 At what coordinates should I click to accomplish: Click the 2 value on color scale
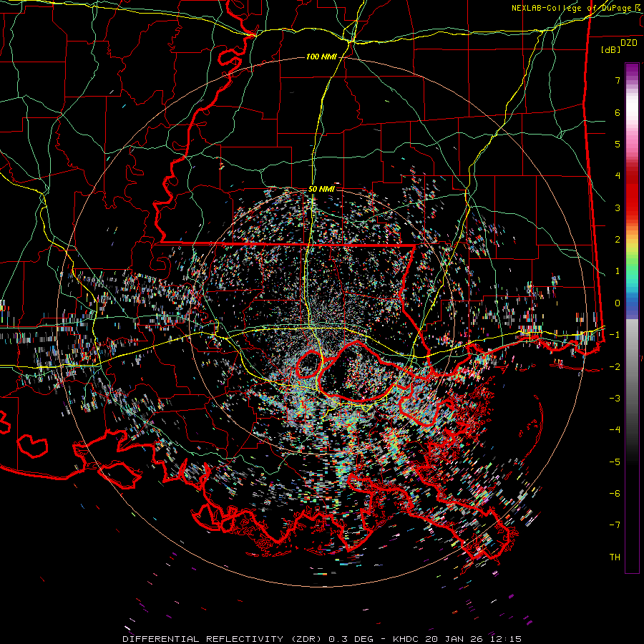click(618, 240)
